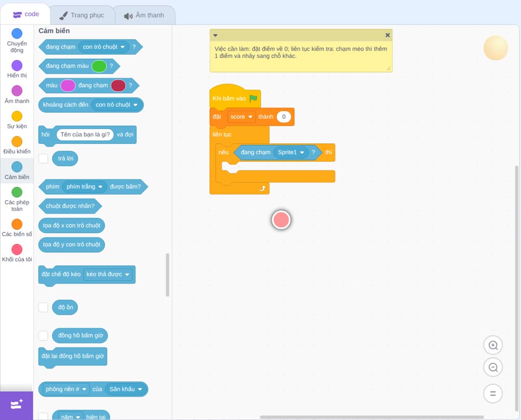Click the add extension button
The height and width of the screenshot is (420, 521).
pos(17,405)
